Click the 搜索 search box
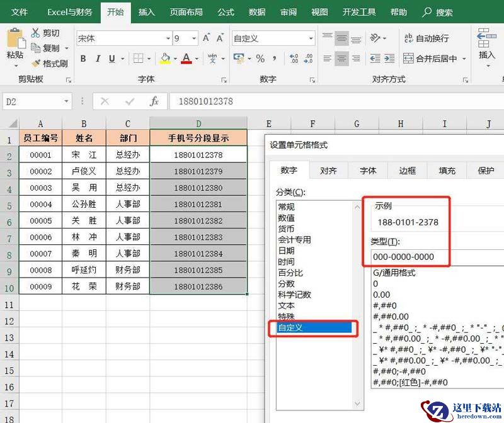504x423 pixels. (437, 12)
